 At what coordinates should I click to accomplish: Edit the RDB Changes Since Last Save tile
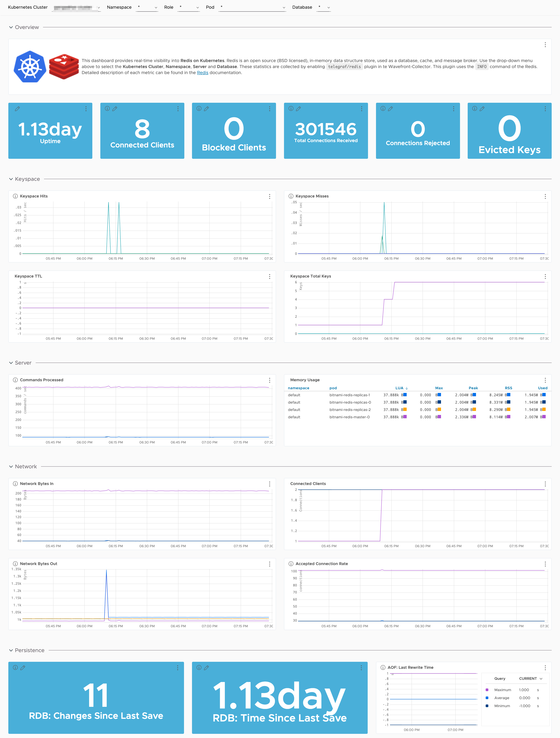pyautogui.click(x=23, y=668)
